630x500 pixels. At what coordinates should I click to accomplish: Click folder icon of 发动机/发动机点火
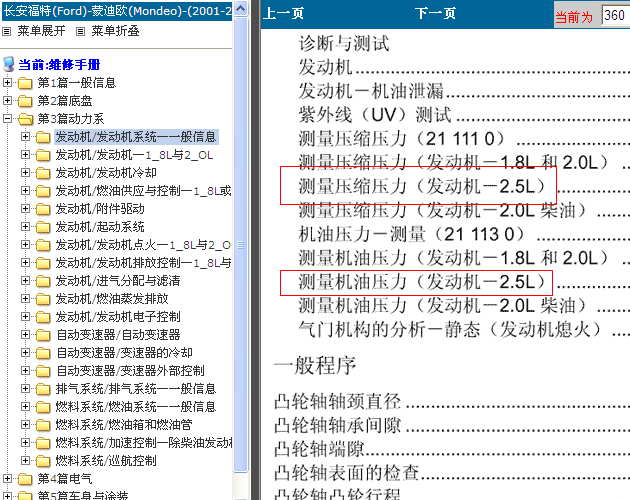(x=43, y=245)
